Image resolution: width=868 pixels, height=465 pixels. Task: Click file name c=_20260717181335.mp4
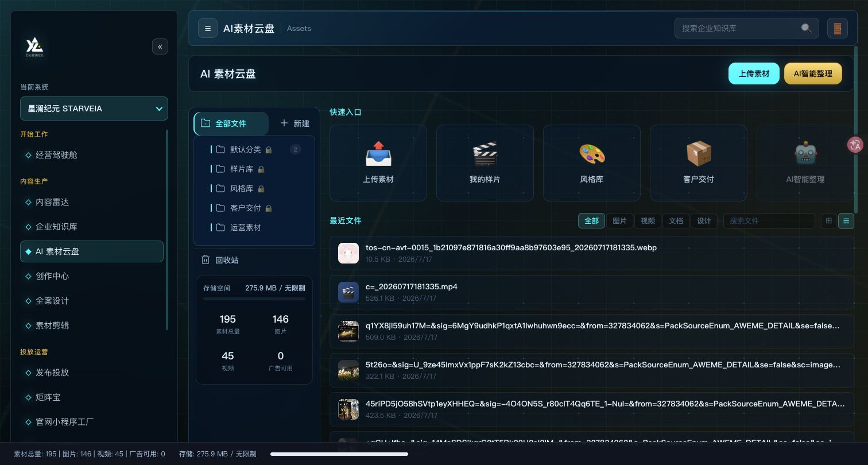(x=412, y=286)
